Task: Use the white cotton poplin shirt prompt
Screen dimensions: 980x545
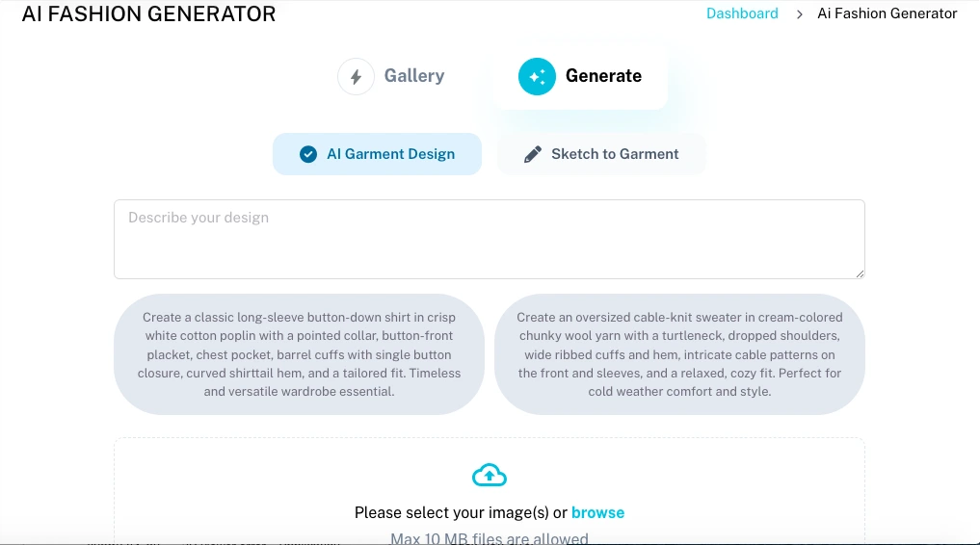Action: click(299, 354)
